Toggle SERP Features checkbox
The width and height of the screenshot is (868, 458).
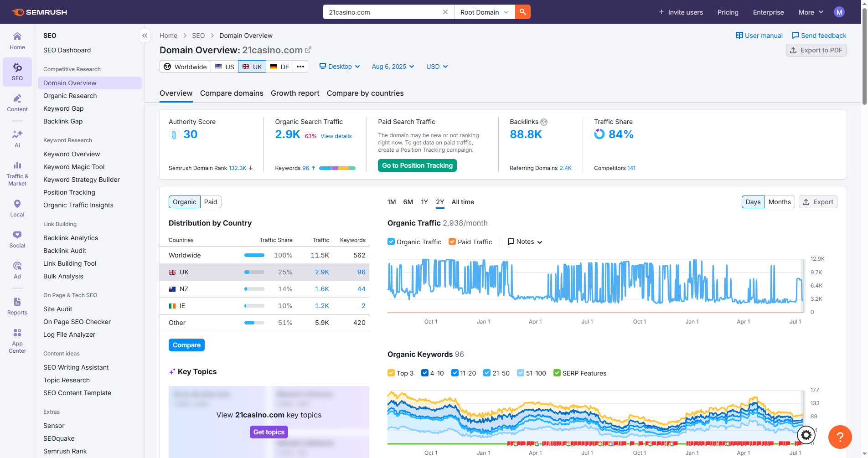coord(557,373)
